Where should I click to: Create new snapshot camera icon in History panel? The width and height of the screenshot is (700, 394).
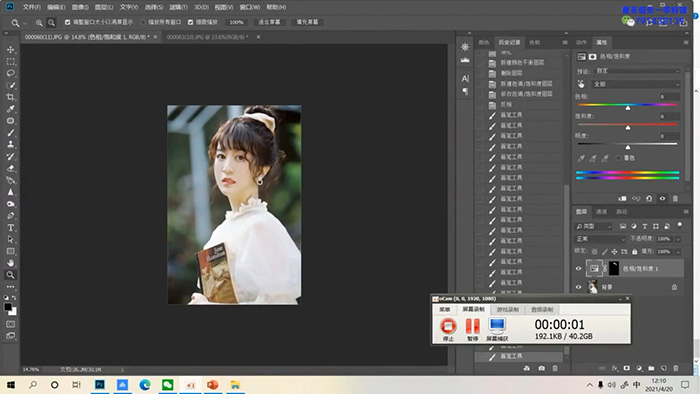542,368
